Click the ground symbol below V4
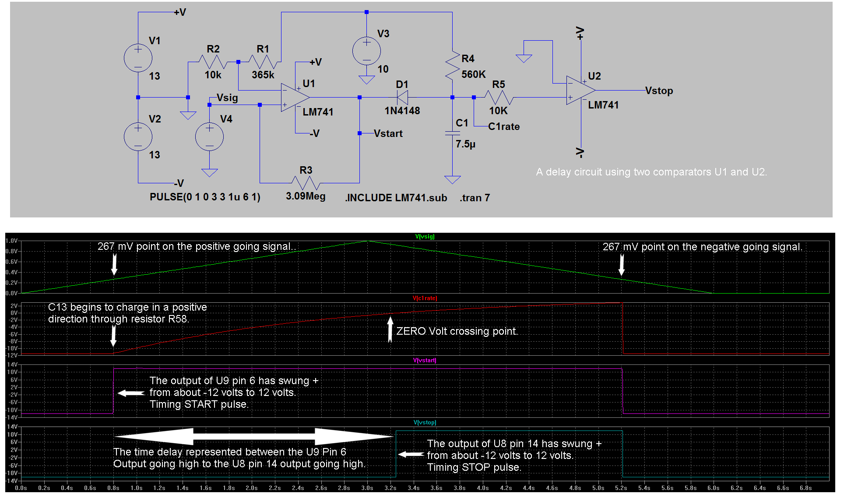The image size is (851, 504). click(209, 172)
